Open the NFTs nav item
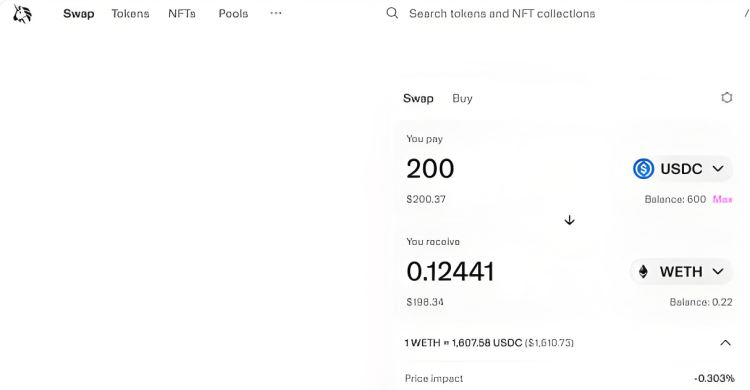Screen dimensions: 750x390 coord(182,13)
